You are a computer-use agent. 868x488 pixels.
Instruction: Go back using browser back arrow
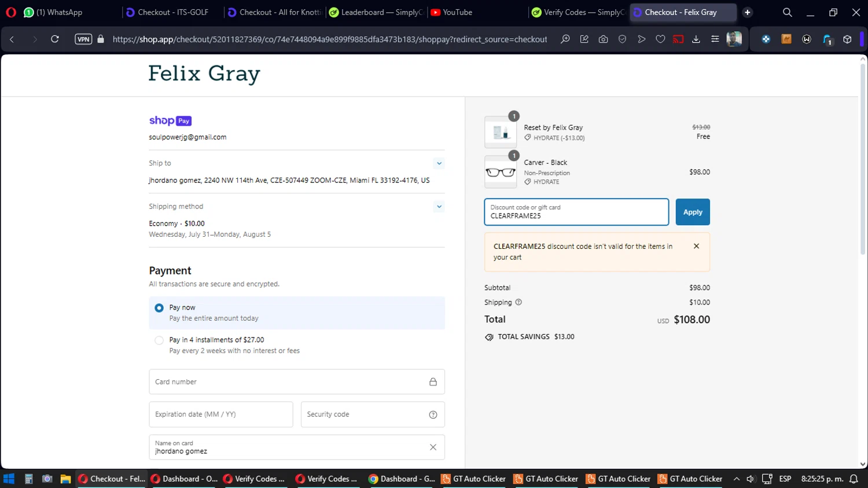(x=12, y=39)
